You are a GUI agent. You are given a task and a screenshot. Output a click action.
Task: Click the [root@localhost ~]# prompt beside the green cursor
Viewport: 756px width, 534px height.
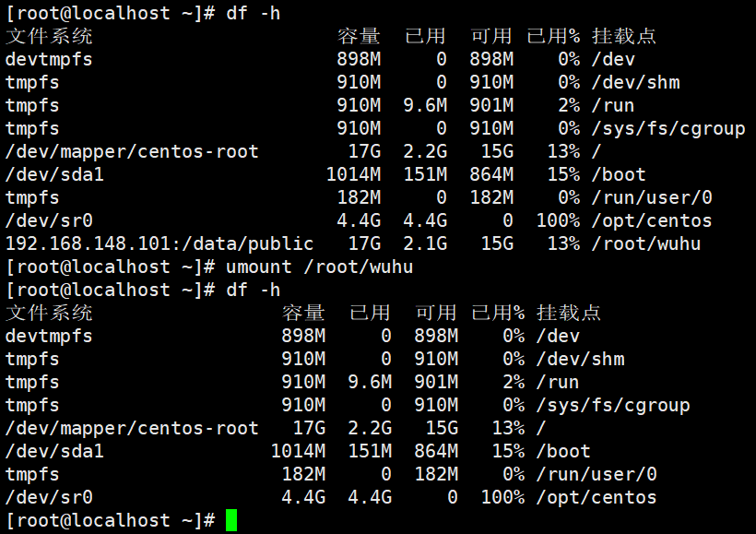(111, 520)
